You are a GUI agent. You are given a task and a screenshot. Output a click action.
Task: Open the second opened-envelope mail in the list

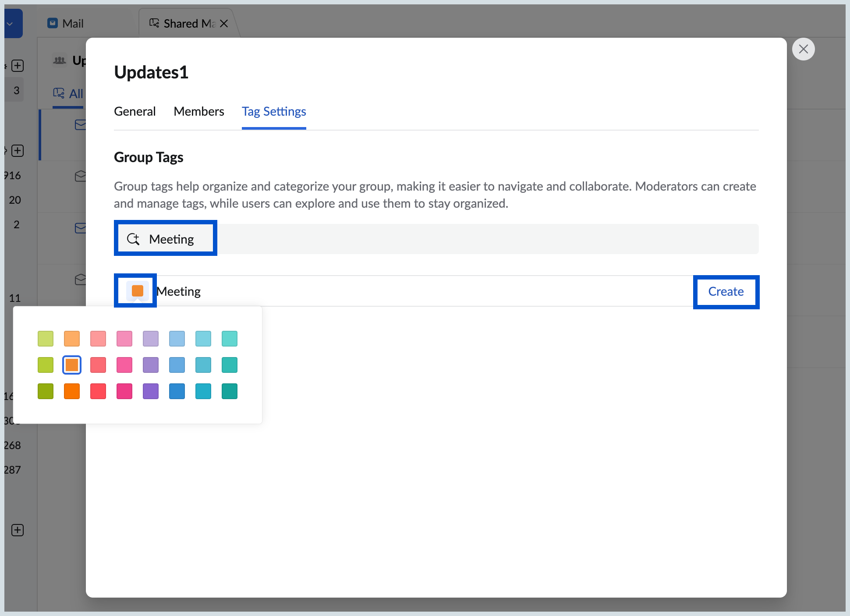pos(81,176)
